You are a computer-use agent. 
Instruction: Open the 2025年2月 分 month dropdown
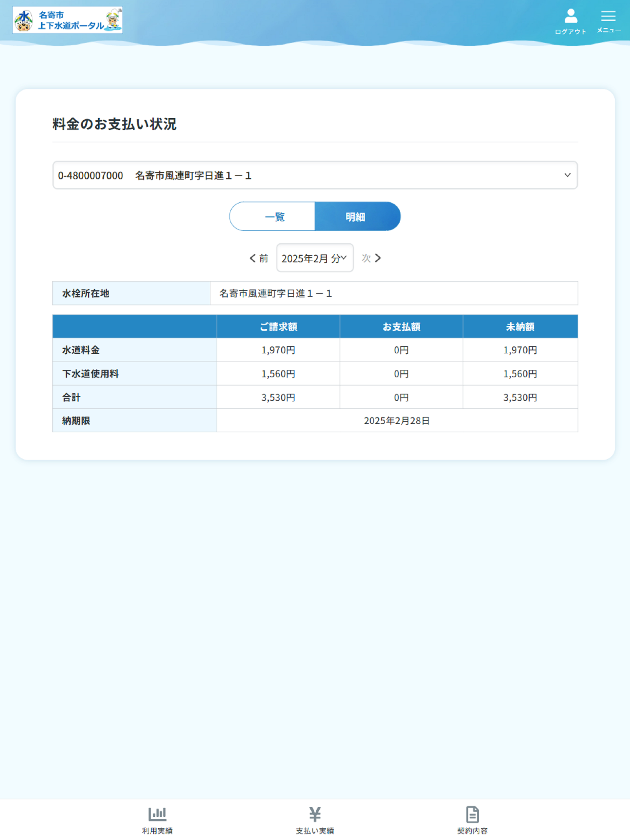(315, 258)
